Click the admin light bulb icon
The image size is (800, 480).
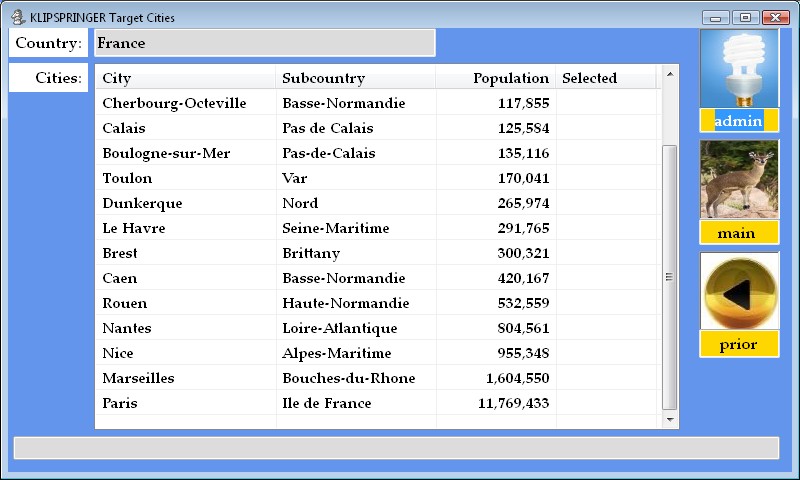(739, 69)
